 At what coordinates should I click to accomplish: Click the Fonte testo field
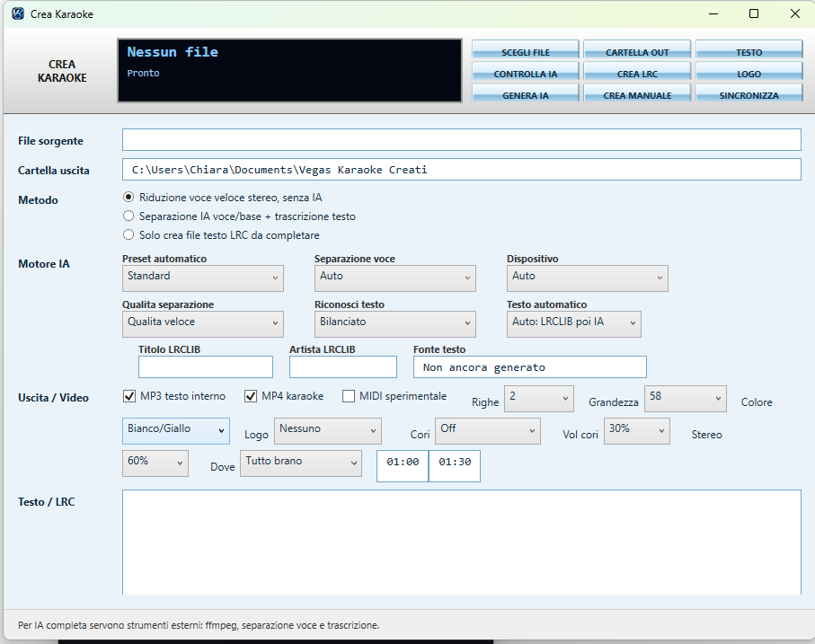[x=529, y=366]
